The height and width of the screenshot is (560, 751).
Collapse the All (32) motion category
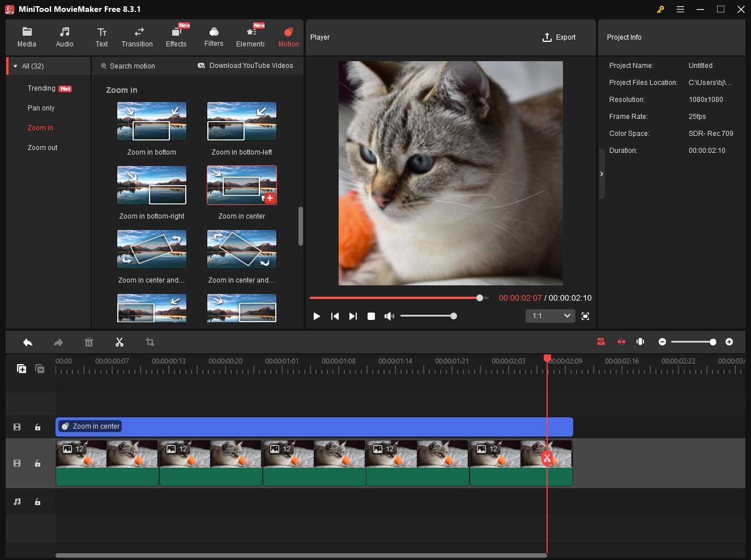(16, 66)
